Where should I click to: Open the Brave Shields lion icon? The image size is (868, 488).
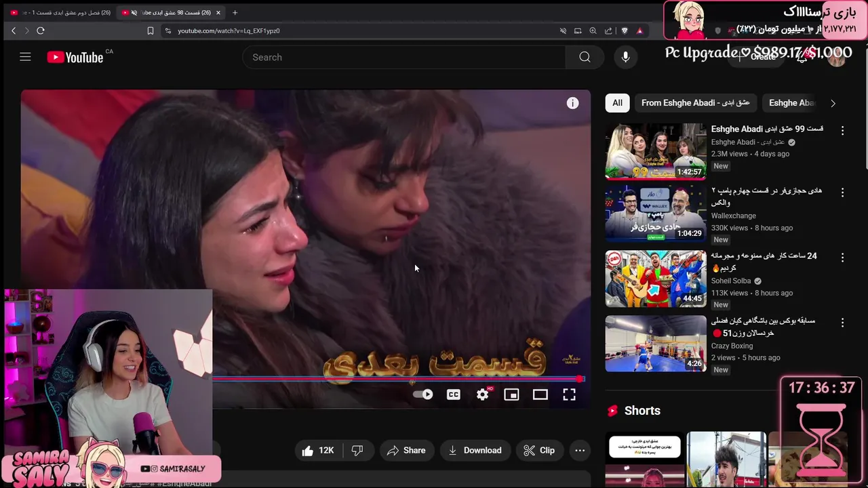click(x=625, y=30)
